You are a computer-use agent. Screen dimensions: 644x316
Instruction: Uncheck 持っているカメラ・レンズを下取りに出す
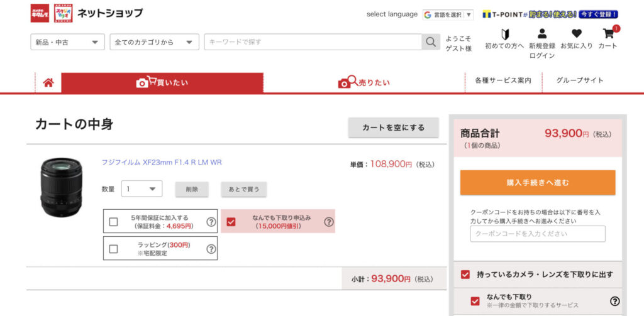tap(465, 275)
